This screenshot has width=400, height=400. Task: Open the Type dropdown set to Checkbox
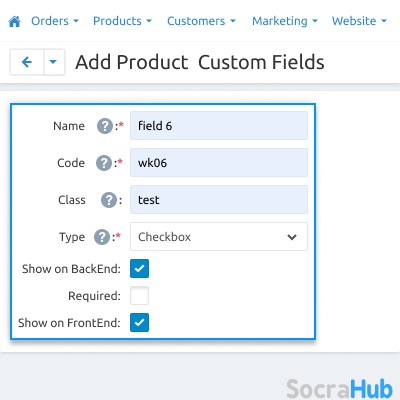click(219, 237)
